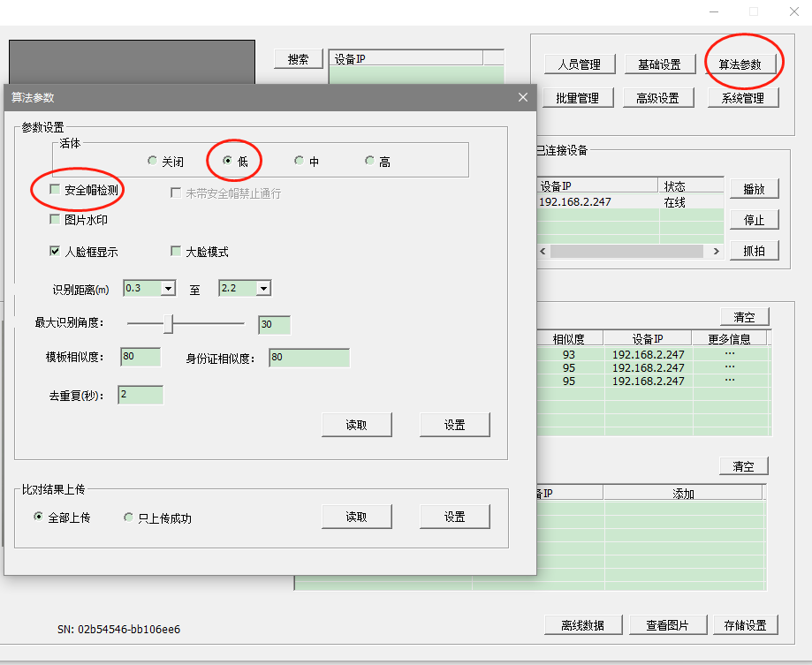Click 抓拍 snapshot button

[x=753, y=251]
